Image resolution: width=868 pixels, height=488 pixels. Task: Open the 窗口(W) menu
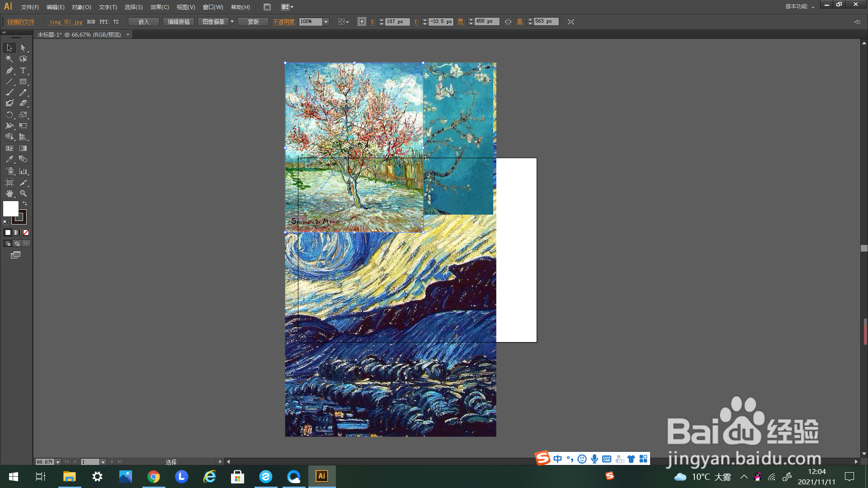pyautogui.click(x=213, y=7)
